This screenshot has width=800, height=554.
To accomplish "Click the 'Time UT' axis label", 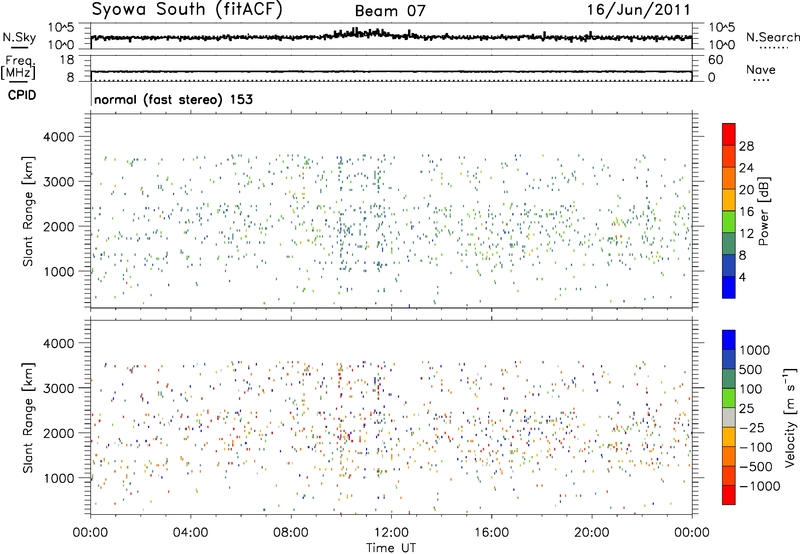I will tap(391, 547).
